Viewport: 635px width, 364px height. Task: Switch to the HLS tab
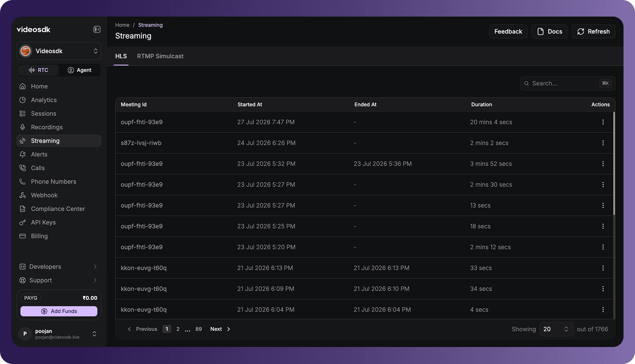[x=121, y=56]
